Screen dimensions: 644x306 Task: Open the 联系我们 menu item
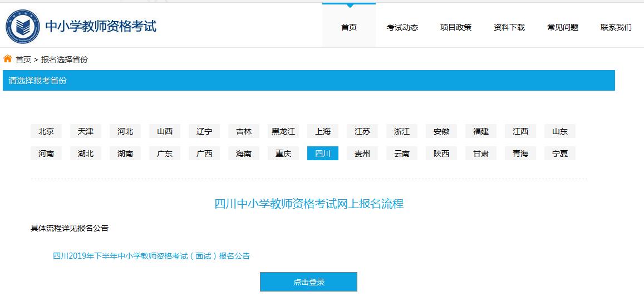pyautogui.click(x=616, y=27)
